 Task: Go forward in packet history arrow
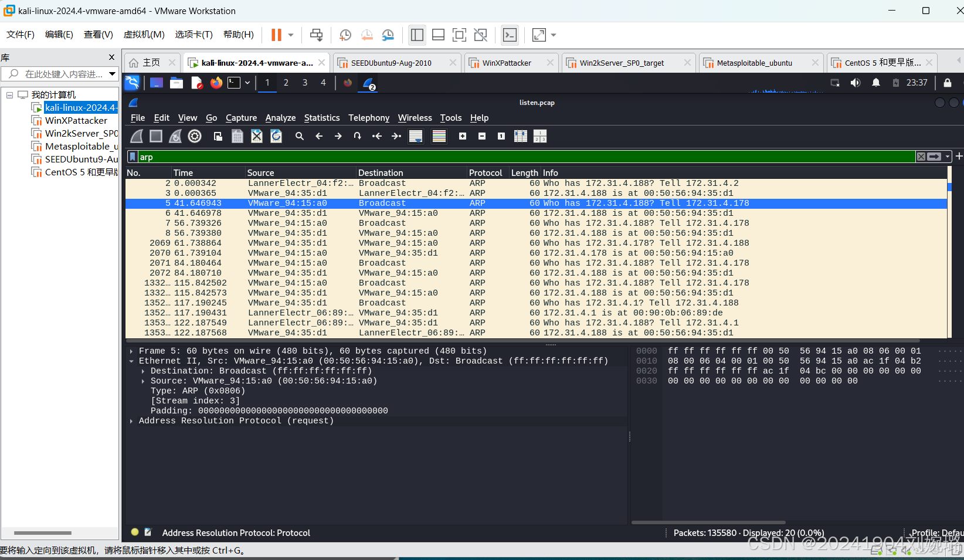point(338,136)
